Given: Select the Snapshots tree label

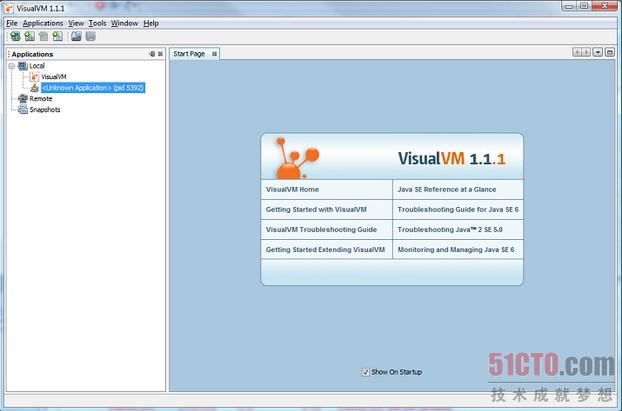Looking at the screenshot, I should tap(45, 109).
